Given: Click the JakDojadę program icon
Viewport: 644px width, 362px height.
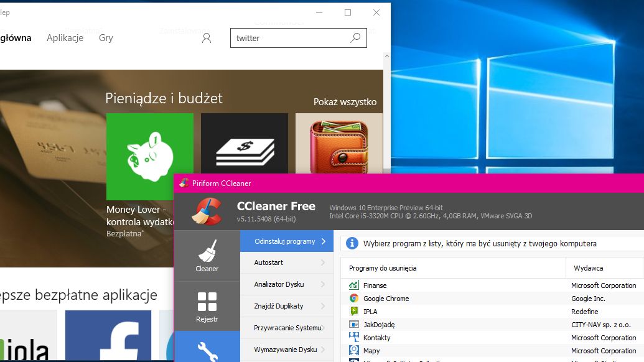Looking at the screenshot, I should (353, 325).
